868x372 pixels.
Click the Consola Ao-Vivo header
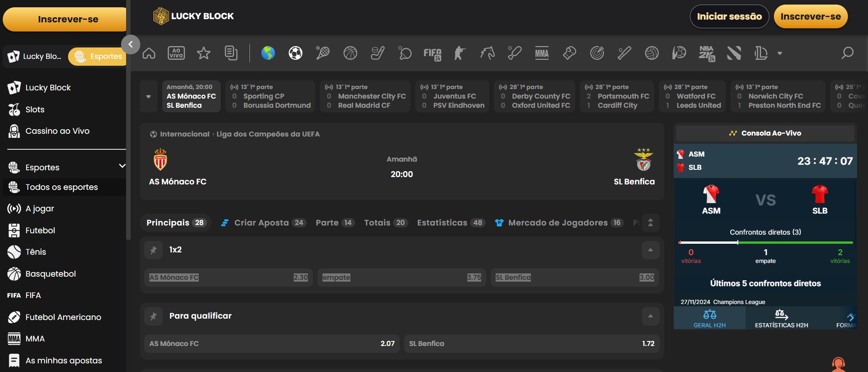click(765, 133)
